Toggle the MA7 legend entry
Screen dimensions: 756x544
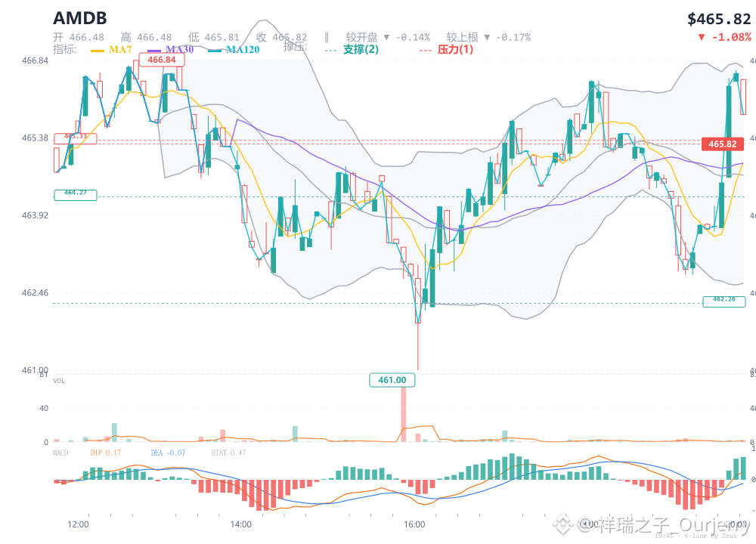click(x=111, y=50)
